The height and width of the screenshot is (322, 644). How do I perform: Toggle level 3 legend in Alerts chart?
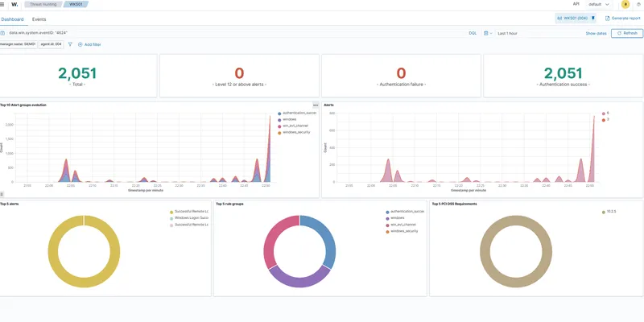pos(605,120)
